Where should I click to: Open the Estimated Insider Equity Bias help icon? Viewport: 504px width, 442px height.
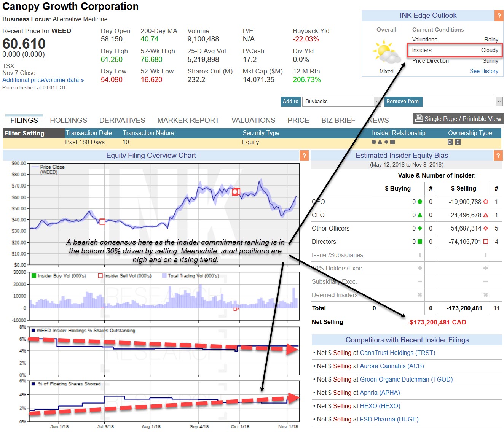tap(498, 155)
